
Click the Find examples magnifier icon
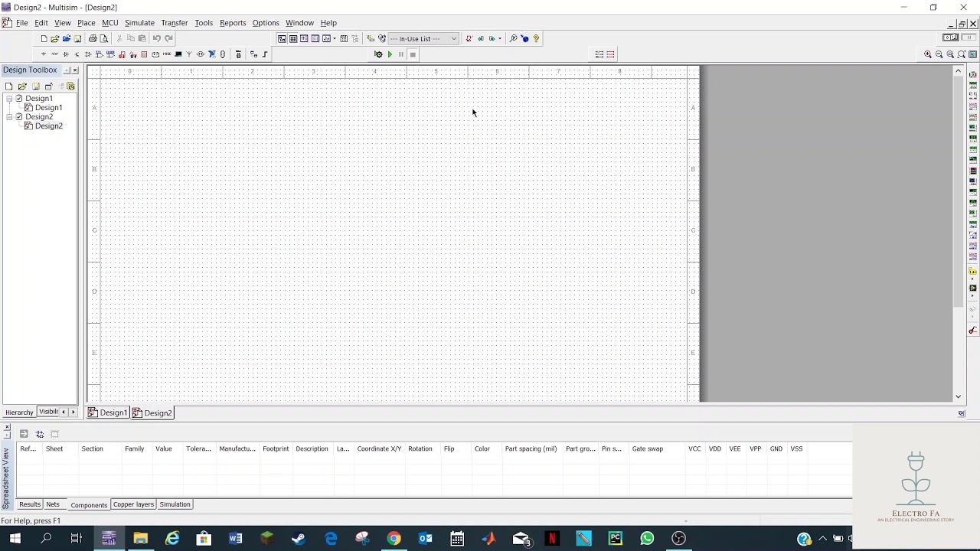[x=513, y=38]
